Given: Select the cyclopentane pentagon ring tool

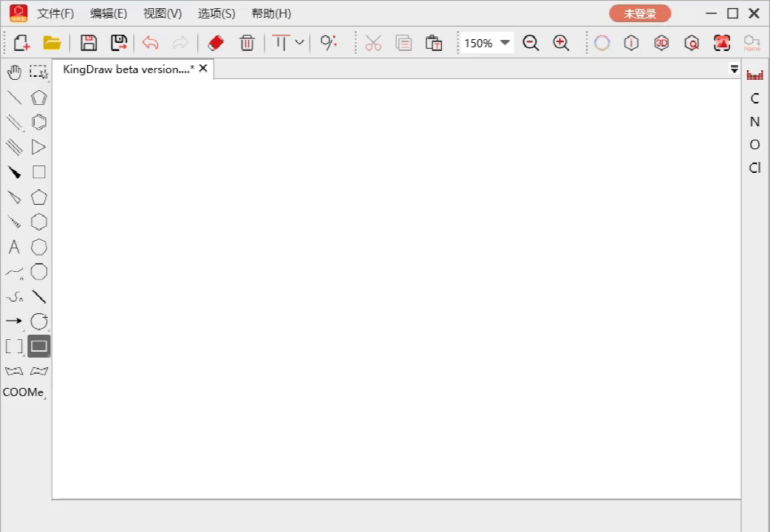Looking at the screenshot, I should [x=38, y=197].
